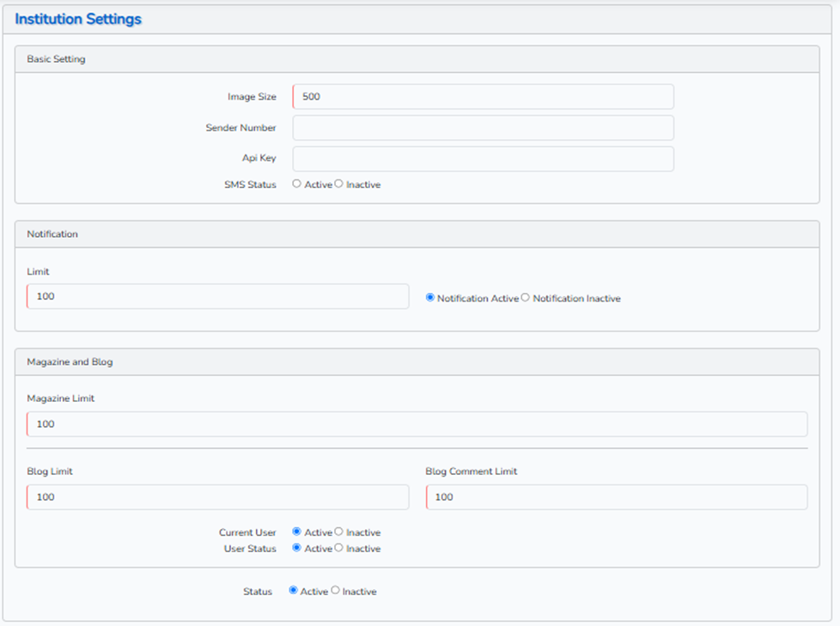
Task: Set Current User to Active
Action: click(297, 532)
